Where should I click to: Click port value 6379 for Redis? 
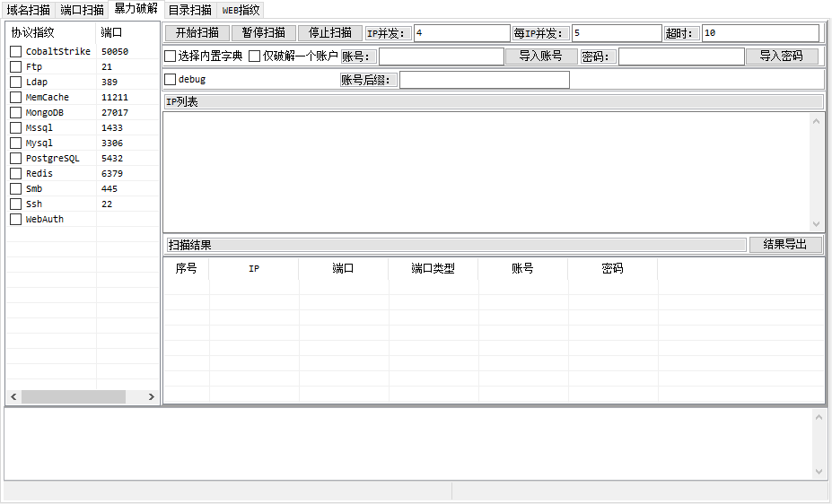tap(112, 173)
